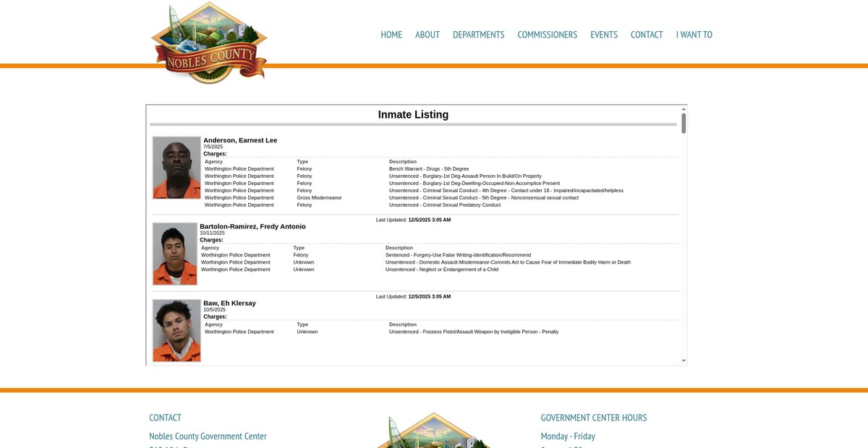Click the Inmate Listing title
The width and height of the screenshot is (868, 448).
(x=413, y=115)
